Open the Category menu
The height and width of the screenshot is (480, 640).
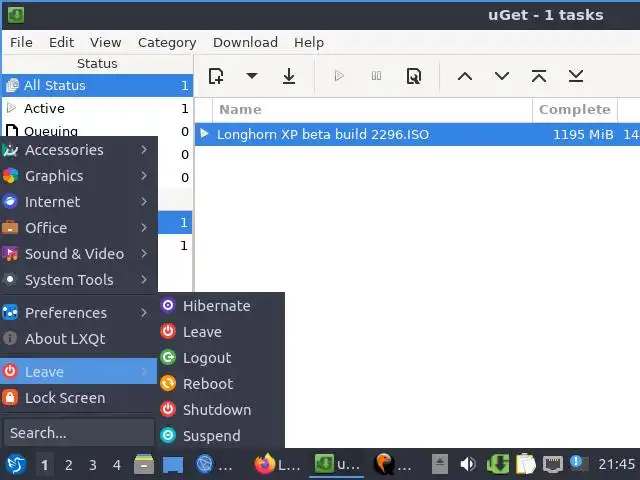(x=167, y=42)
